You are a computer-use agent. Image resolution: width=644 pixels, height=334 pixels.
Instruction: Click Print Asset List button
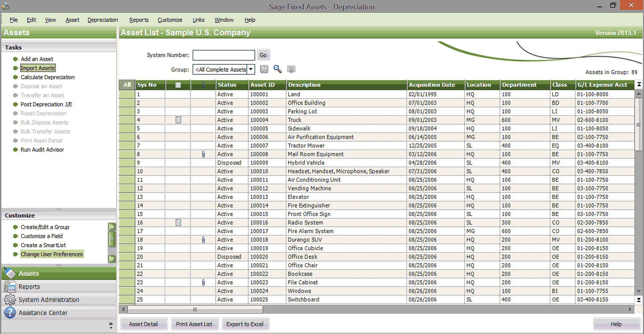click(x=194, y=324)
